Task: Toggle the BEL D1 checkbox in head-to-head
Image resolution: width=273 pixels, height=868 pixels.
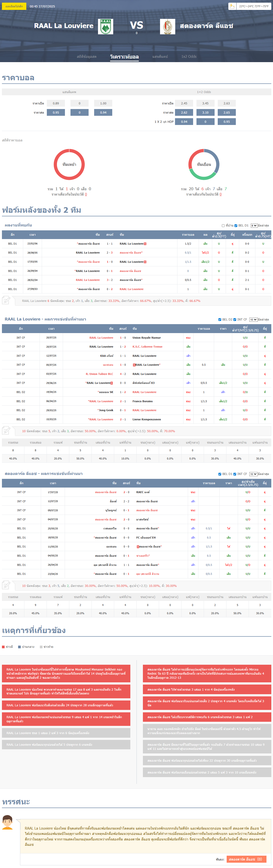Action: 236,226
